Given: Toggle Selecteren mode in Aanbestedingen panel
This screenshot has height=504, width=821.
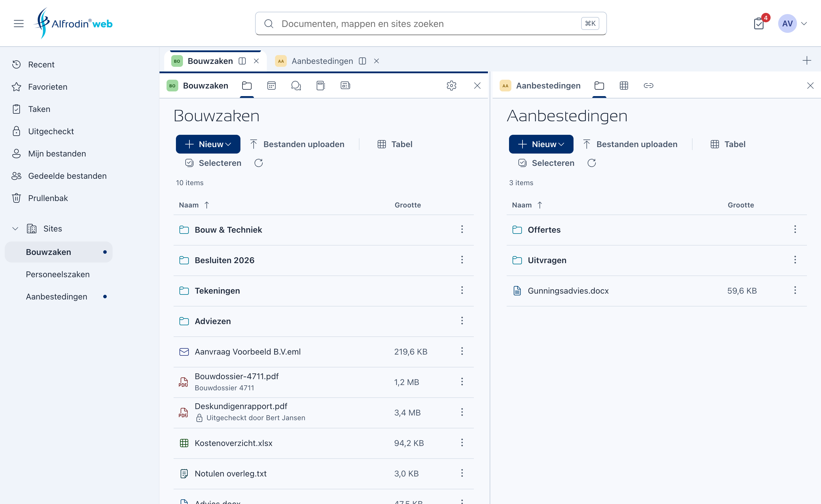Looking at the screenshot, I should click(x=546, y=163).
